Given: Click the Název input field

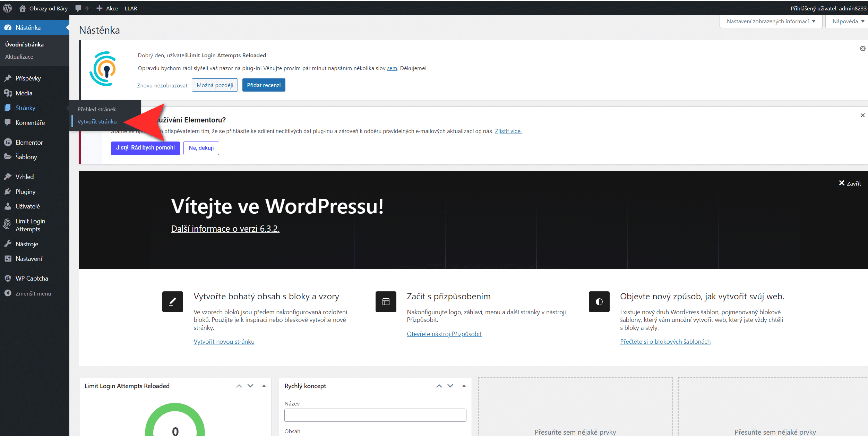Looking at the screenshot, I should [375, 415].
